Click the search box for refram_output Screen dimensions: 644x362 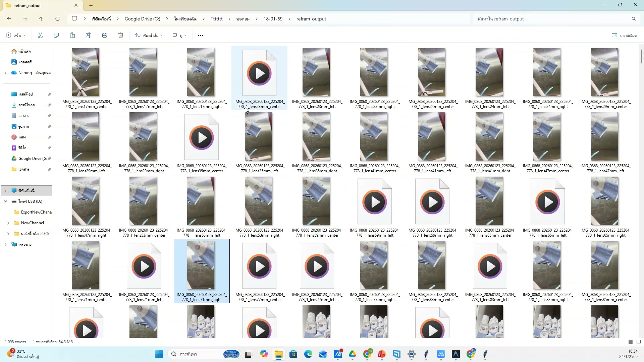[553, 19]
